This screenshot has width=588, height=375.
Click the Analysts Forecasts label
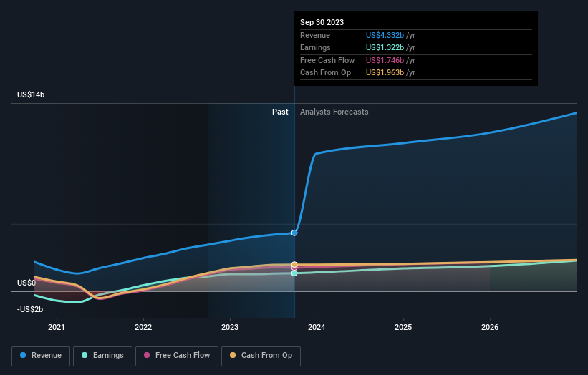pos(334,112)
